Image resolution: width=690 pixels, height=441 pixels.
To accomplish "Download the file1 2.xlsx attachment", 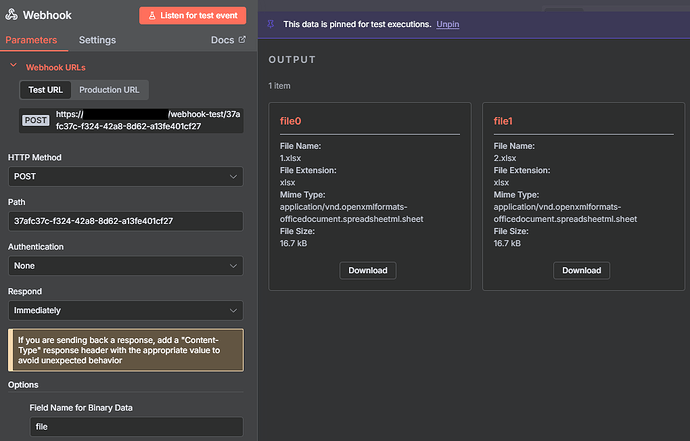I will coord(581,270).
